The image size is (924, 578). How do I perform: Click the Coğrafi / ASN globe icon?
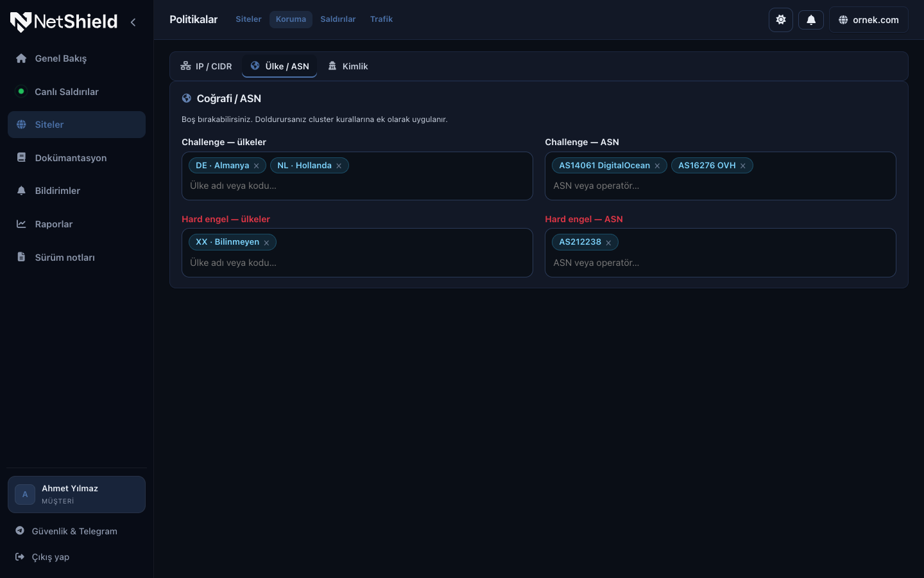187,98
